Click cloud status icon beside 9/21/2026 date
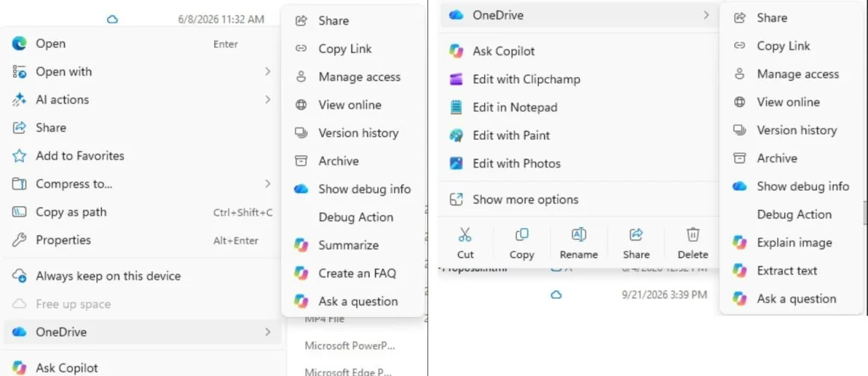 556,295
